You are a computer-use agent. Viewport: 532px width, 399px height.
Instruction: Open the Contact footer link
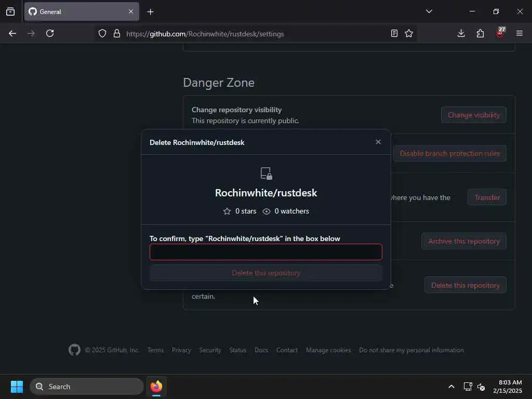287,350
